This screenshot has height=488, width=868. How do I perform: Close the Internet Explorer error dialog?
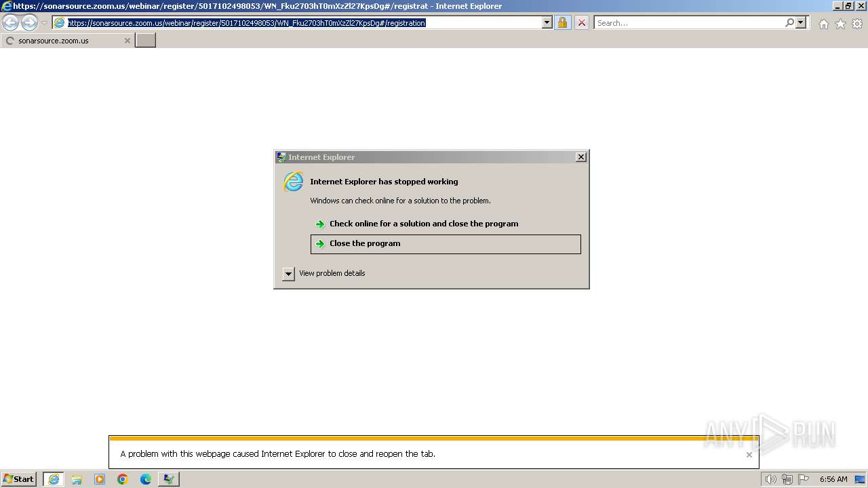(580, 157)
